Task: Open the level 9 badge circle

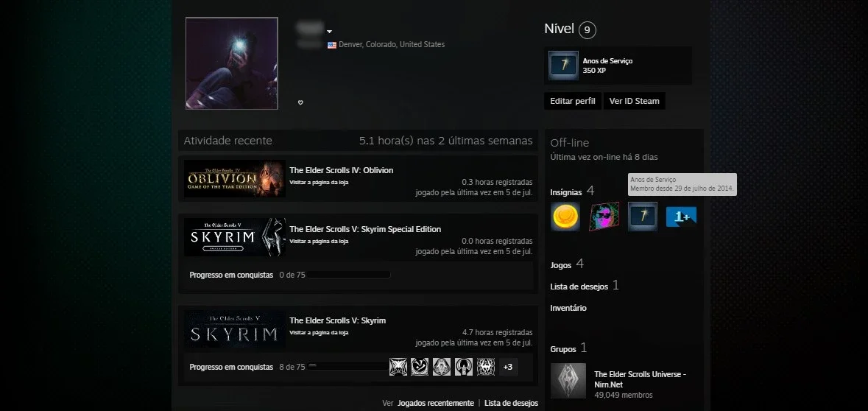Action: coord(588,30)
